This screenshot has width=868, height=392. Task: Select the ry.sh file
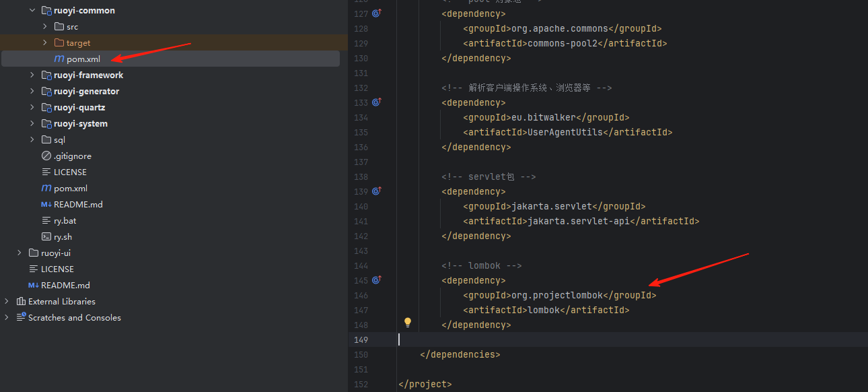click(x=63, y=236)
